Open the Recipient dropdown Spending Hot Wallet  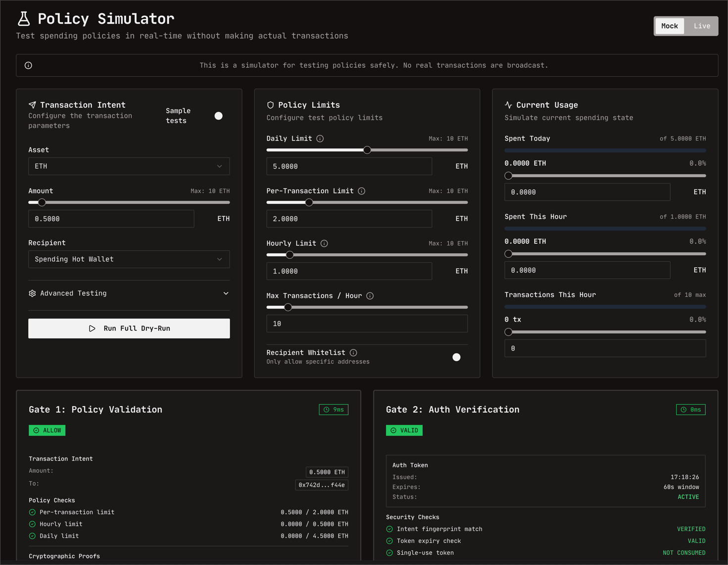tap(129, 259)
